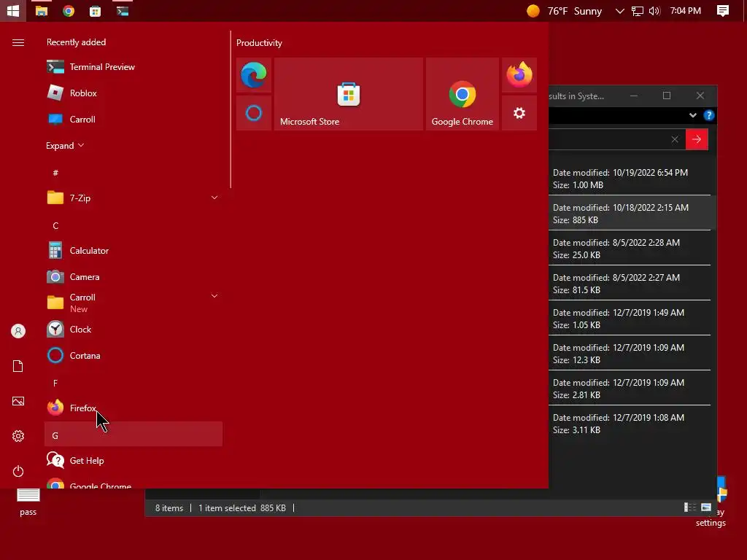Open Terminal from the taskbar
Viewport: 747px width, 560px height.
pos(123,10)
